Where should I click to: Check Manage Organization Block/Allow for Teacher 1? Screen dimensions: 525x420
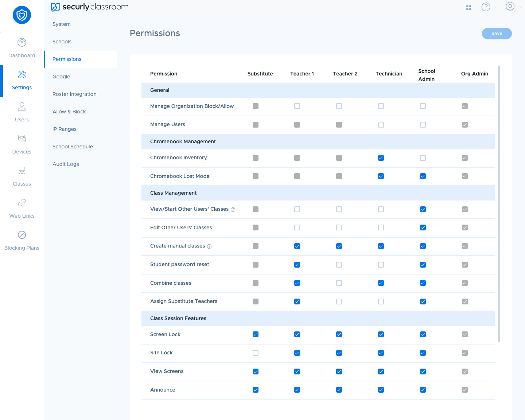[297, 106]
